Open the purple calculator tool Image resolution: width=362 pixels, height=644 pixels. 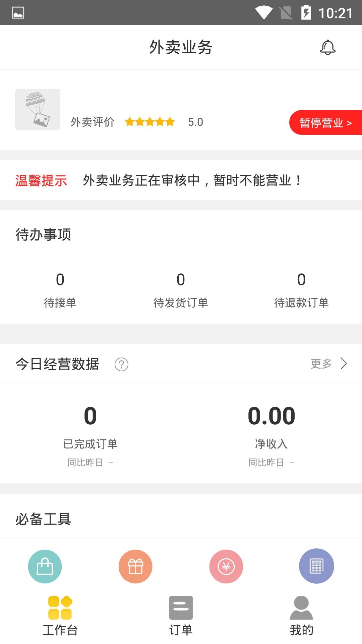(x=316, y=566)
